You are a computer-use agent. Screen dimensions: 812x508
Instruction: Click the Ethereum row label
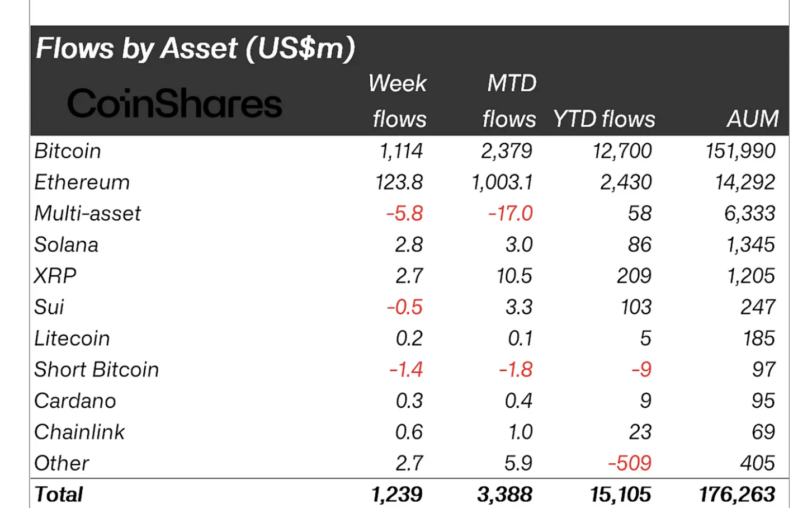click(82, 182)
